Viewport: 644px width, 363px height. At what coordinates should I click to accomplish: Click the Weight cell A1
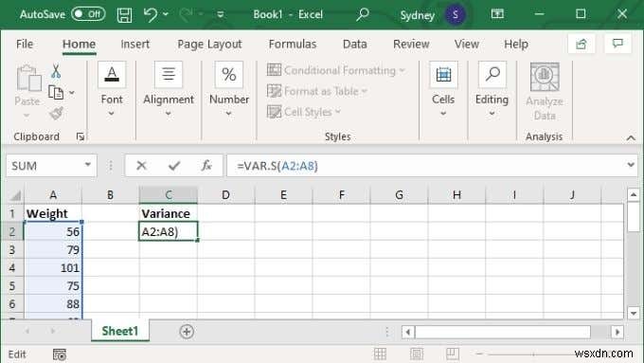pyautogui.click(x=53, y=213)
